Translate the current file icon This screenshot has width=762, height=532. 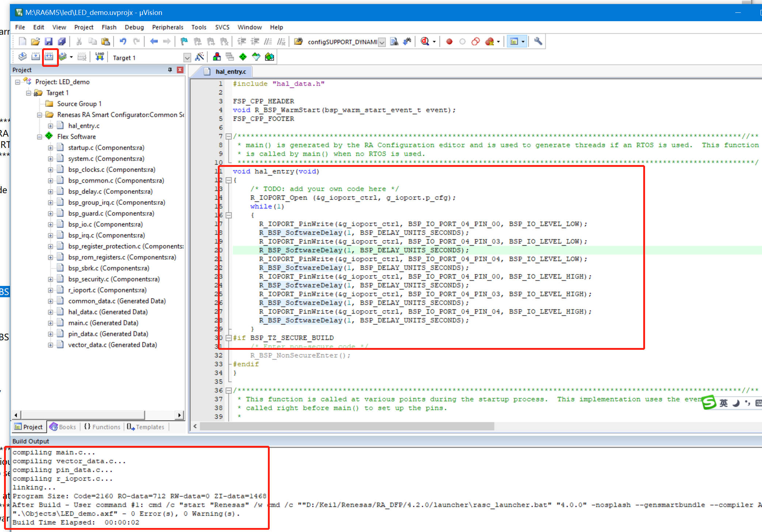pos(22,57)
